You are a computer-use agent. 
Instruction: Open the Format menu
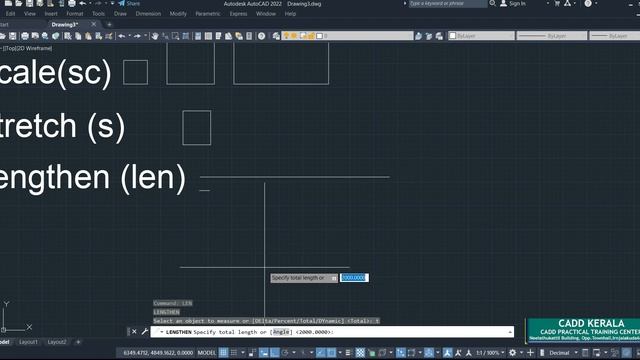75,13
